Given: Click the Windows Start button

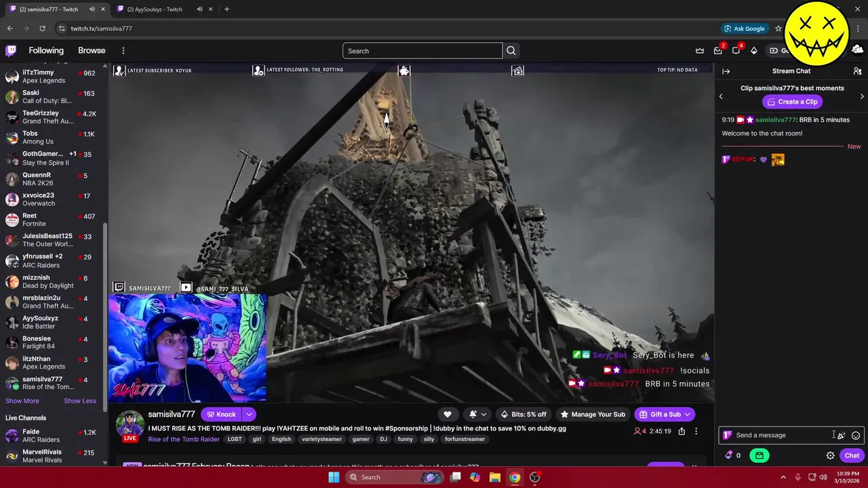Looking at the screenshot, I should click(x=334, y=477).
